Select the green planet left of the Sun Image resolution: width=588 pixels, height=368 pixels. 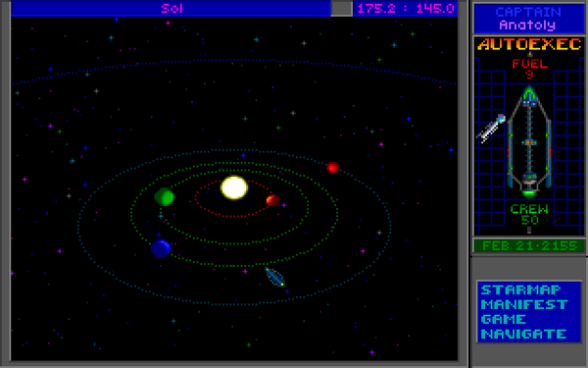tap(165, 197)
